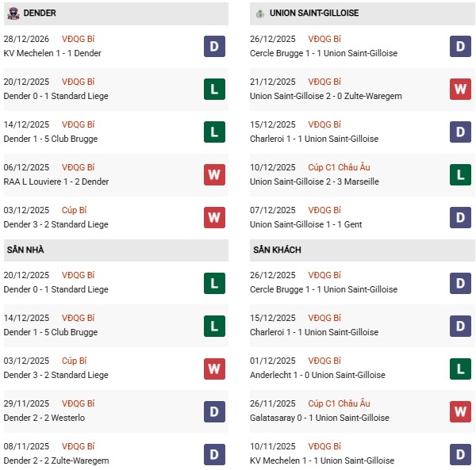Click the Dender team logo

[x=13, y=13]
